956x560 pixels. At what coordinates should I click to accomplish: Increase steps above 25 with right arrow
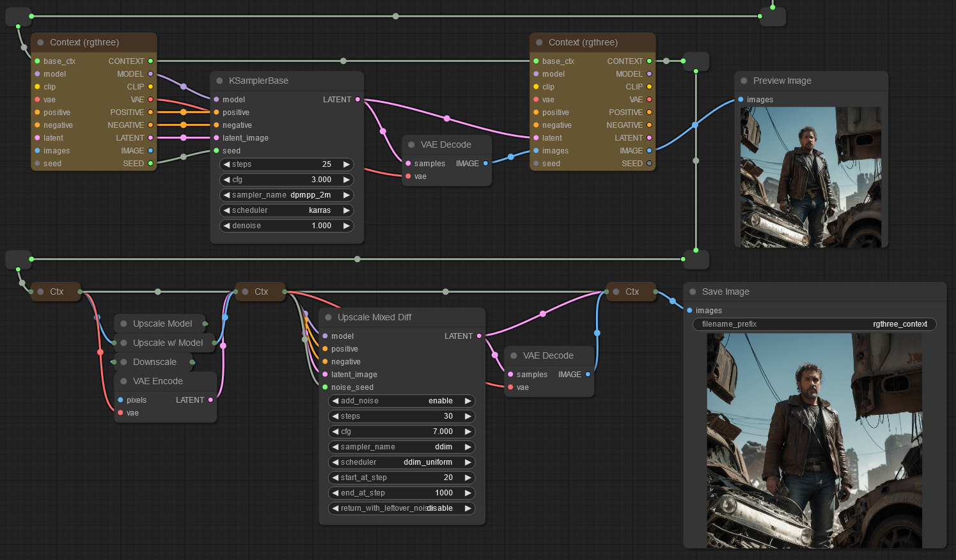click(x=347, y=164)
